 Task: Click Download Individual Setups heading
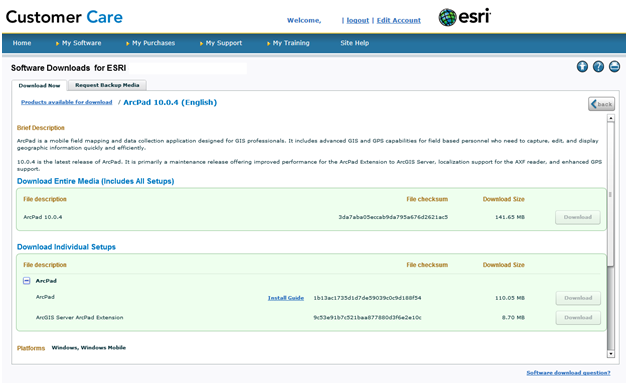(x=66, y=247)
